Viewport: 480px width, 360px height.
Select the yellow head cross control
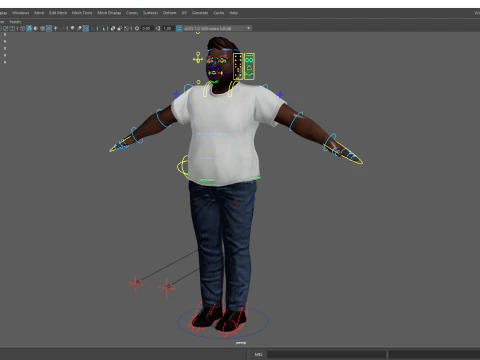pos(198,58)
